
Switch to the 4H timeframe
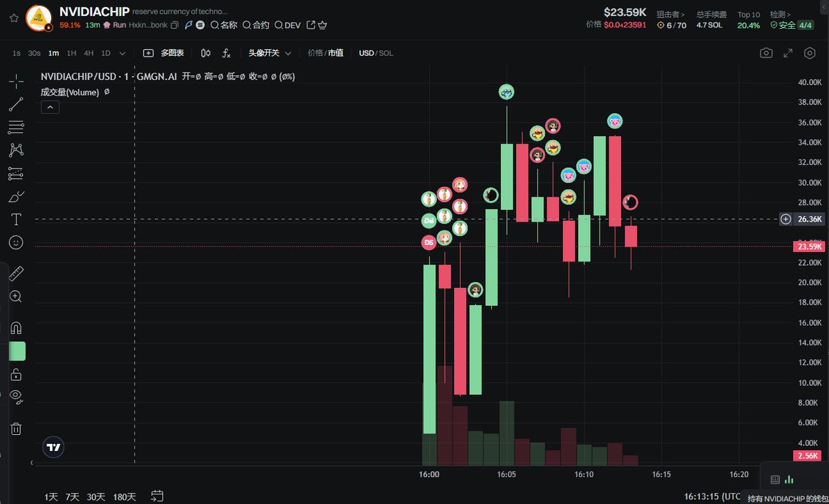[88, 53]
